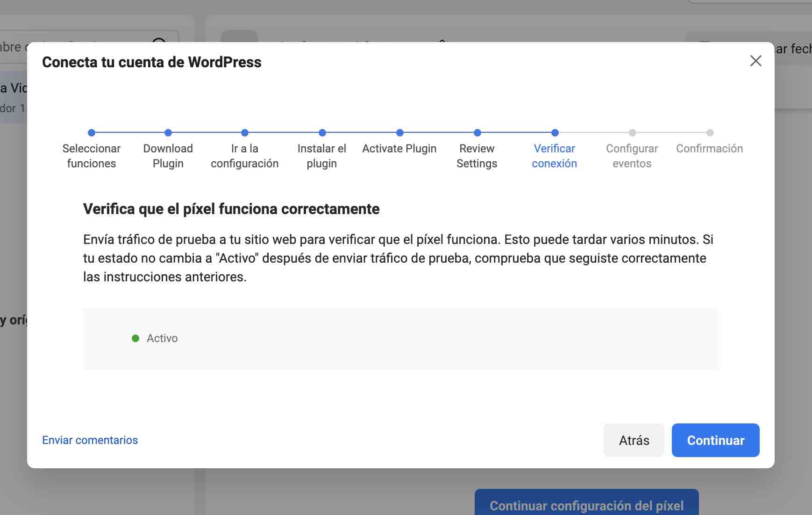
Task: Select the Verificar conexión step
Action: (x=555, y=156)
